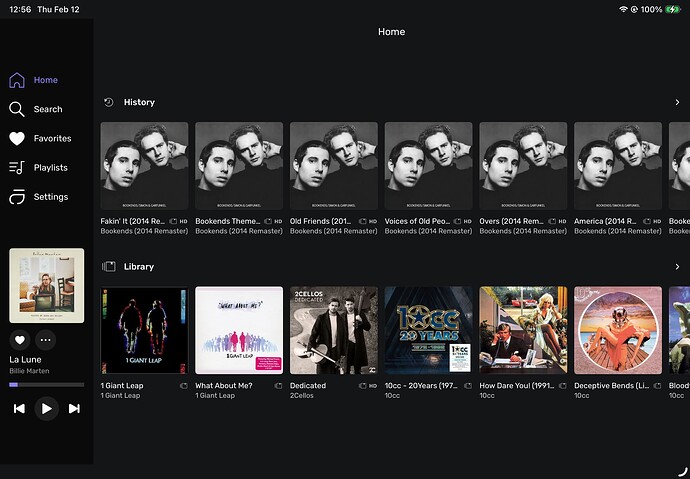This screenshot has width=690, height=479.
Task: Click the Deceptive Bends title text
Action: pyautogui.click(x=612, y=386)
